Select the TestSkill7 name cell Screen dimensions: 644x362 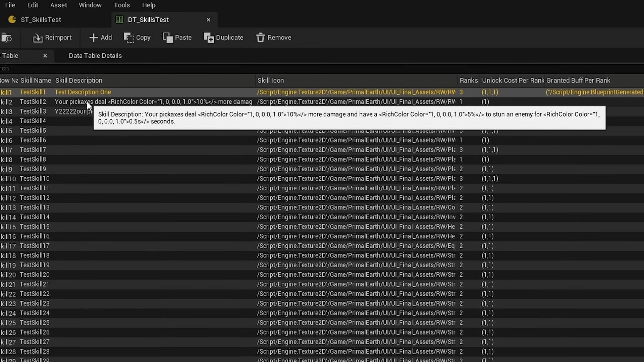33,150
